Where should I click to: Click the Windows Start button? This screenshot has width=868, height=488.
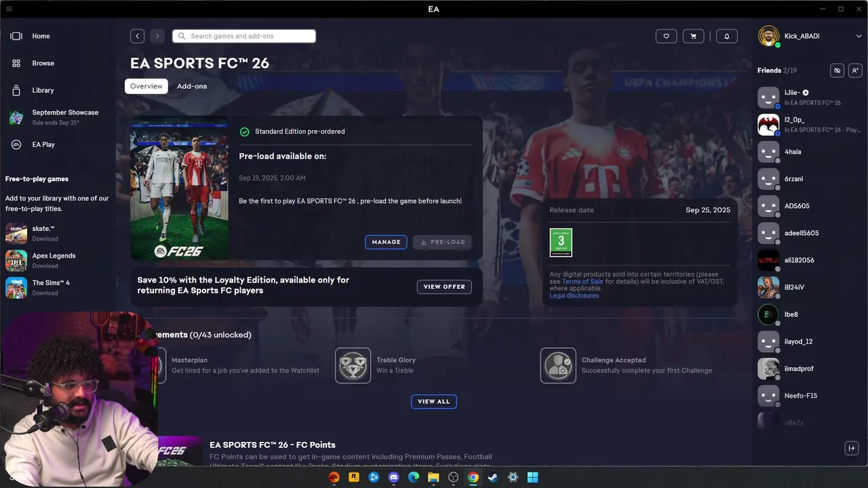pyautogui.click(x=533, y=477)
